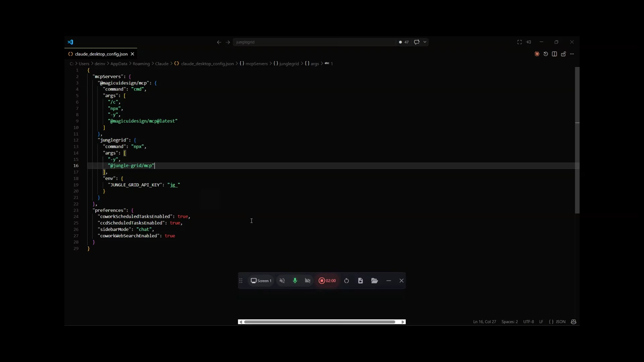Click the junglegrid command center search box

(314, 42)
